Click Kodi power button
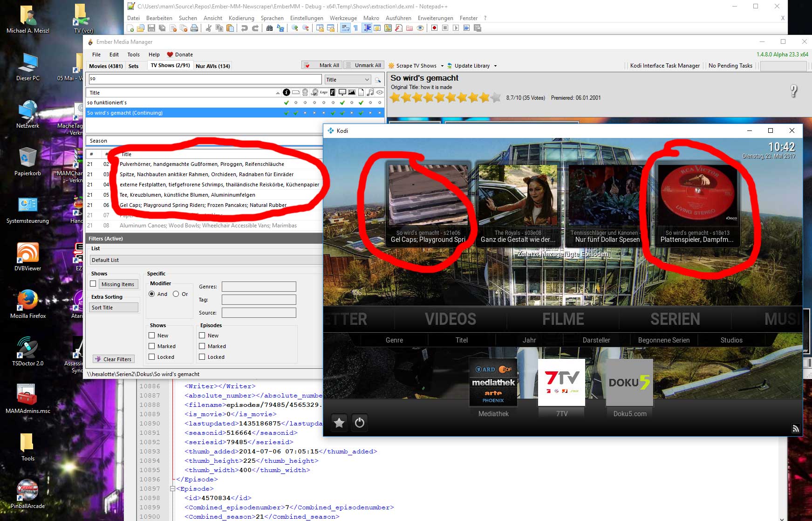The height and width of the screenshot is (521, 812). pos(360,423)
